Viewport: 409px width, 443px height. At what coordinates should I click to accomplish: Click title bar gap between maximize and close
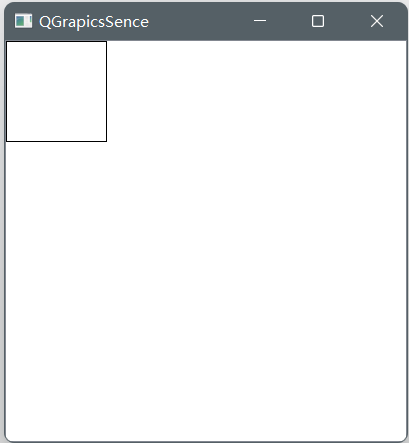click(347, 21)
